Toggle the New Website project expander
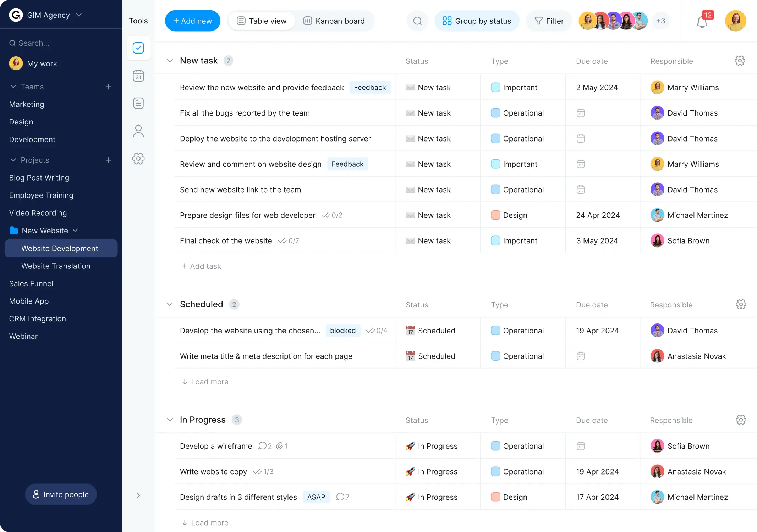The height and width of the screenshot is (532, 757). (75, 230)
